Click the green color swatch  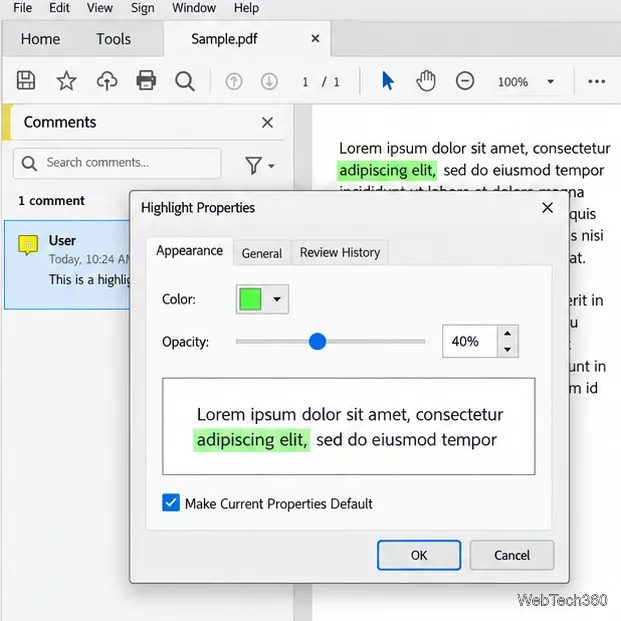click(x=250, y=299)
